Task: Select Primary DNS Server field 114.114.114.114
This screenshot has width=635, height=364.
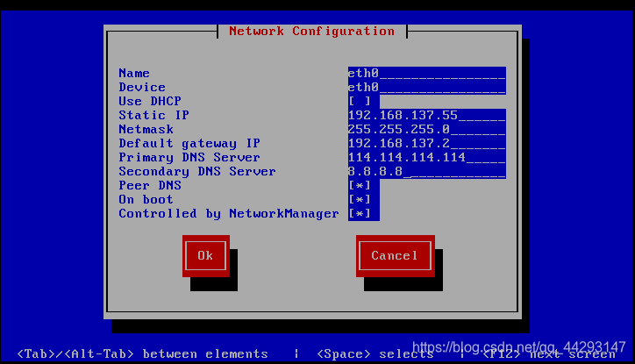Action: [427, 158]
